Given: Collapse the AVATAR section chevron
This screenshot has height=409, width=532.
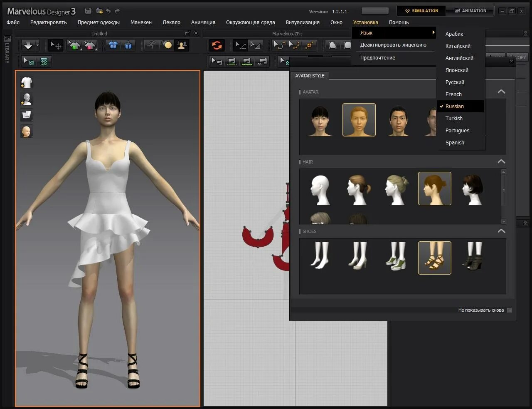Looking at the screenshot, I should tap(501, 92).
